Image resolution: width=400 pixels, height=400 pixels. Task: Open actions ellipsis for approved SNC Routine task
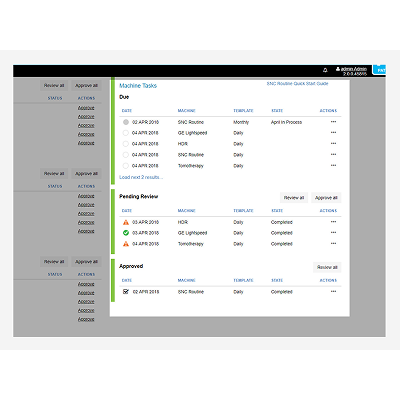coord(333,292)
